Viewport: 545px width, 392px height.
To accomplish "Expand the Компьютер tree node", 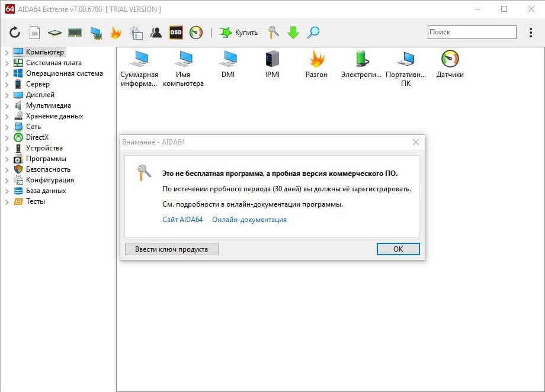I will tap(7, 53).
